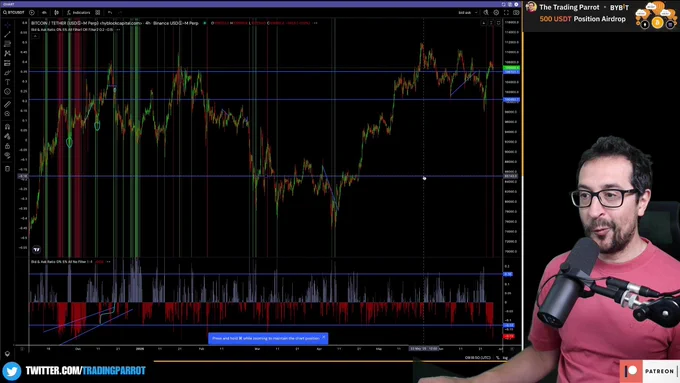Maximize the pane with top-right control
Screen dimensions: 680x383
click(498, 23)
